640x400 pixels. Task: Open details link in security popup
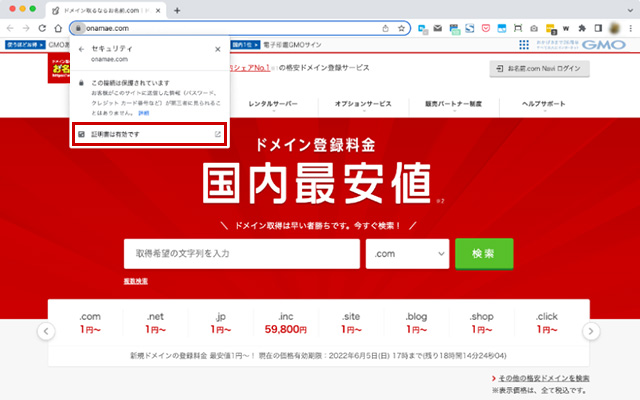(144, 113)
